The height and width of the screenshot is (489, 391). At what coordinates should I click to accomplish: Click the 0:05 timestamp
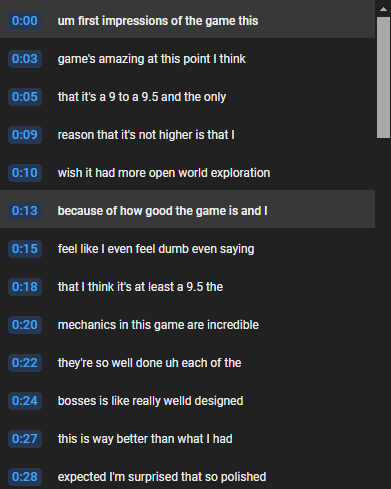coord(25,97)
